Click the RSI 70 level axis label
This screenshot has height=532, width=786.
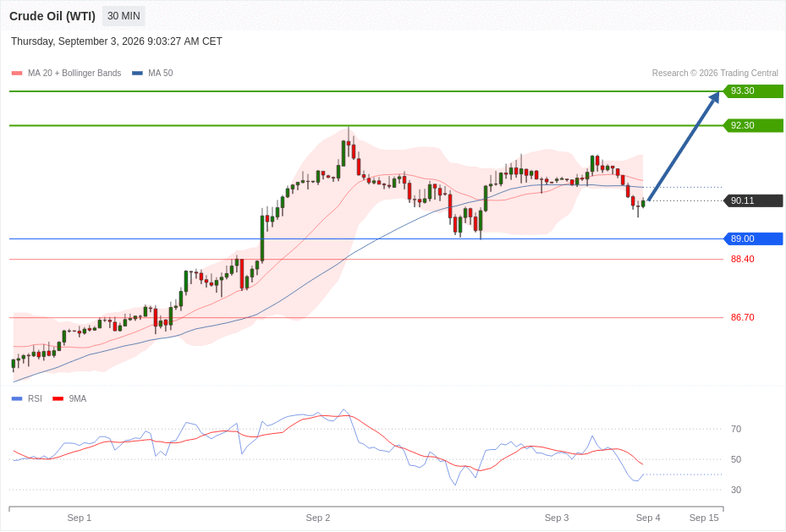(736, 430)
